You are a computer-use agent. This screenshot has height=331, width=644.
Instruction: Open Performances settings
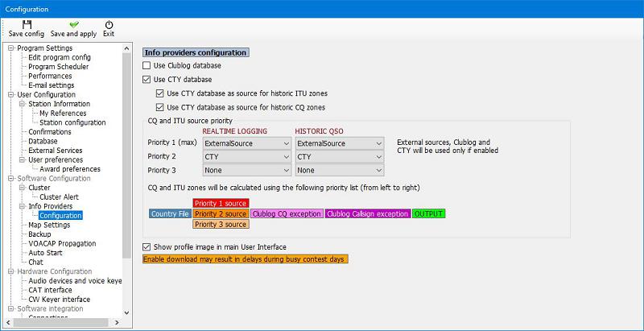click(50, 76)
